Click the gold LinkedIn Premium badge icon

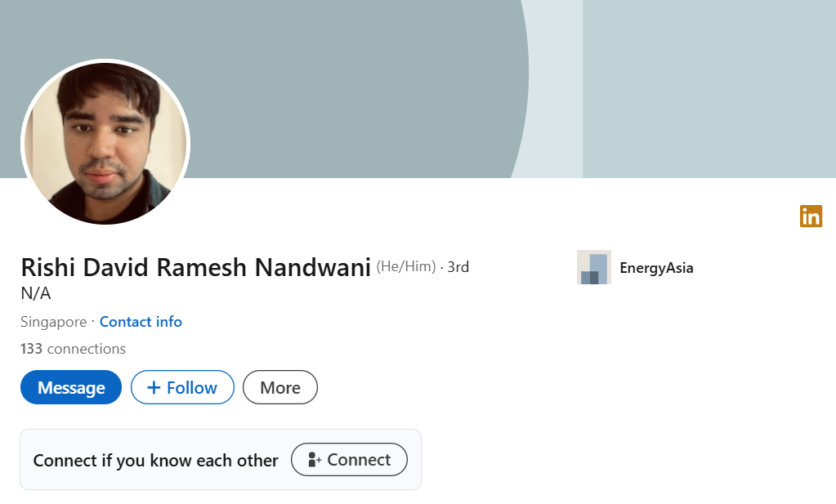(x=811, y=216)
